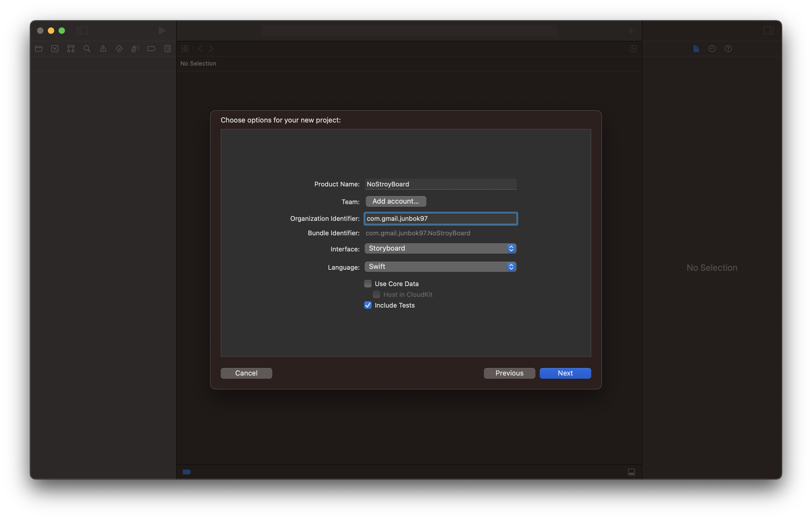Go back with the Previous button
Image resolution: width=812 pixels, height=519 pixels.
click(x=509, y=373)
